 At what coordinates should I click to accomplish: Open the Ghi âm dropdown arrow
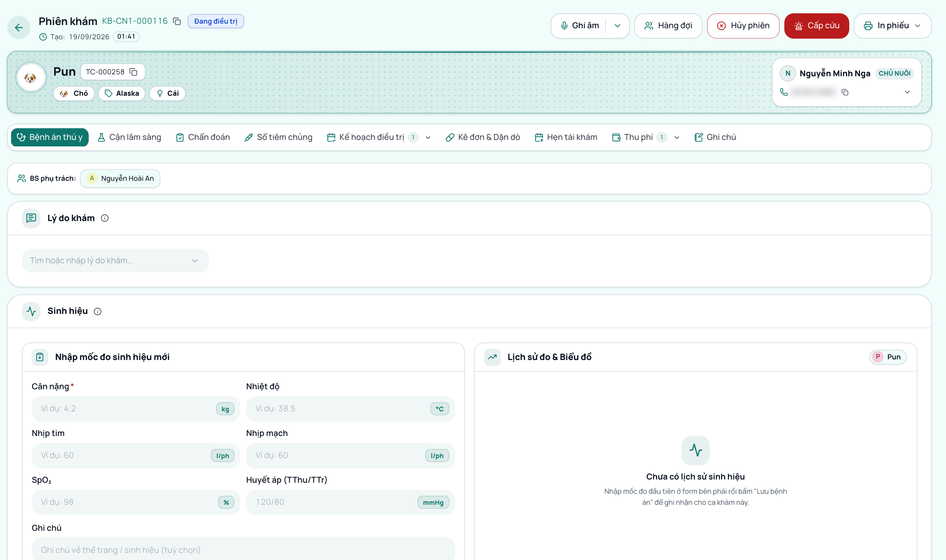coord(617,26)
